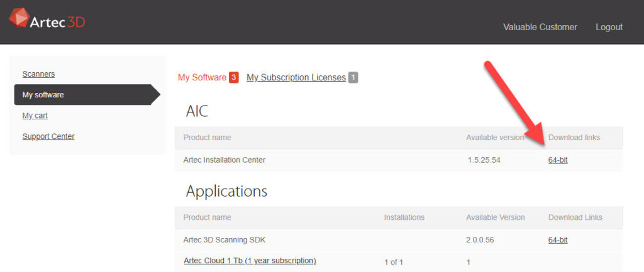This screenshot has height=272, width=644.
Task: Click the gray Subscription Licenses count badge
Action: (x=353, y=77)
